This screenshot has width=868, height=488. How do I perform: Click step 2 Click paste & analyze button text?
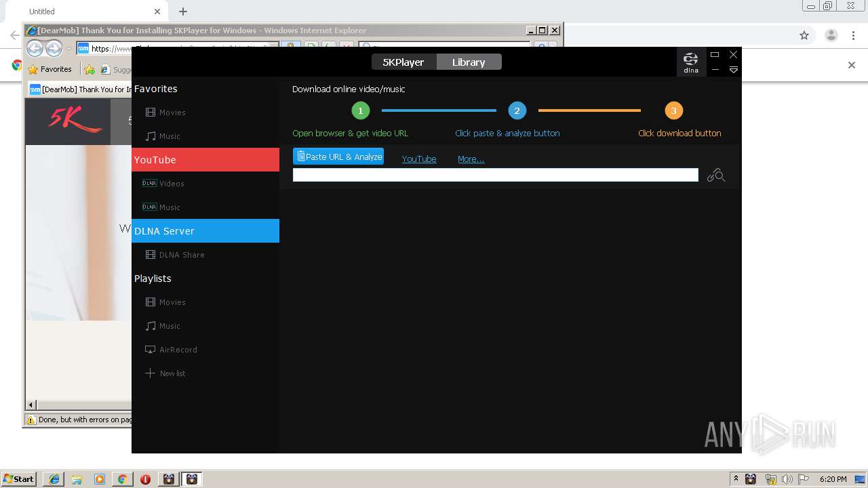tap(507, 134)
